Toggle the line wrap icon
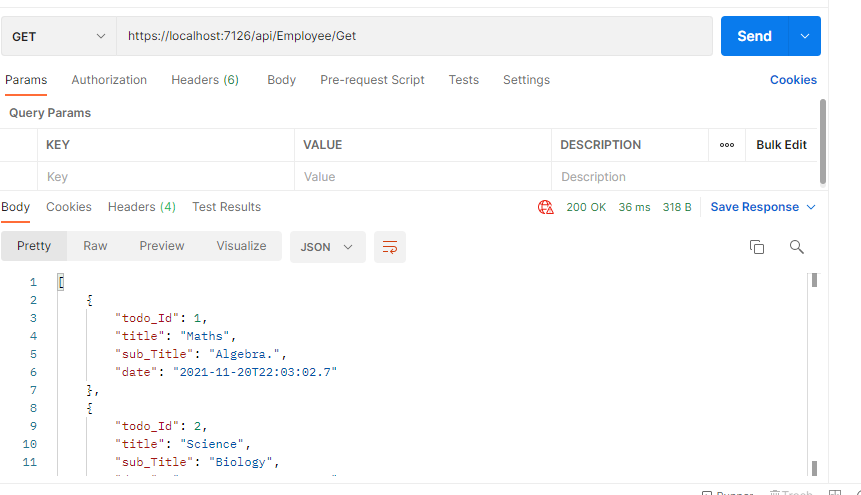This screenshot has width=861, height=495. pyautogui.click(x=390, y=247)
